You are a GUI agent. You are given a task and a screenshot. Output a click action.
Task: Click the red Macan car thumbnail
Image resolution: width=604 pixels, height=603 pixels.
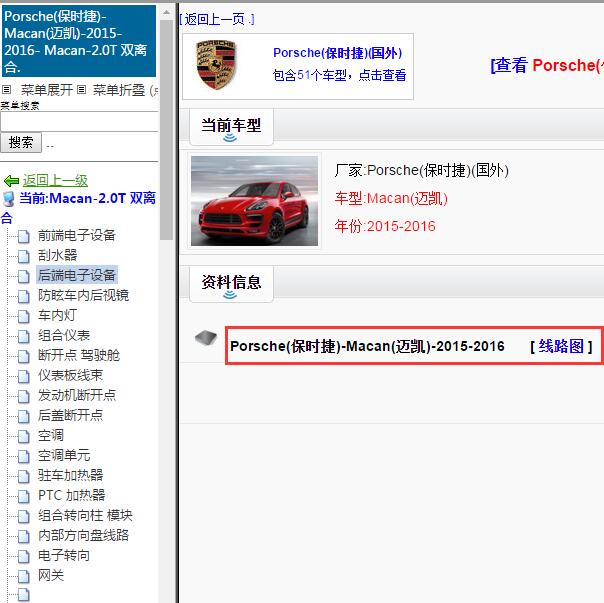pos(254,201)
